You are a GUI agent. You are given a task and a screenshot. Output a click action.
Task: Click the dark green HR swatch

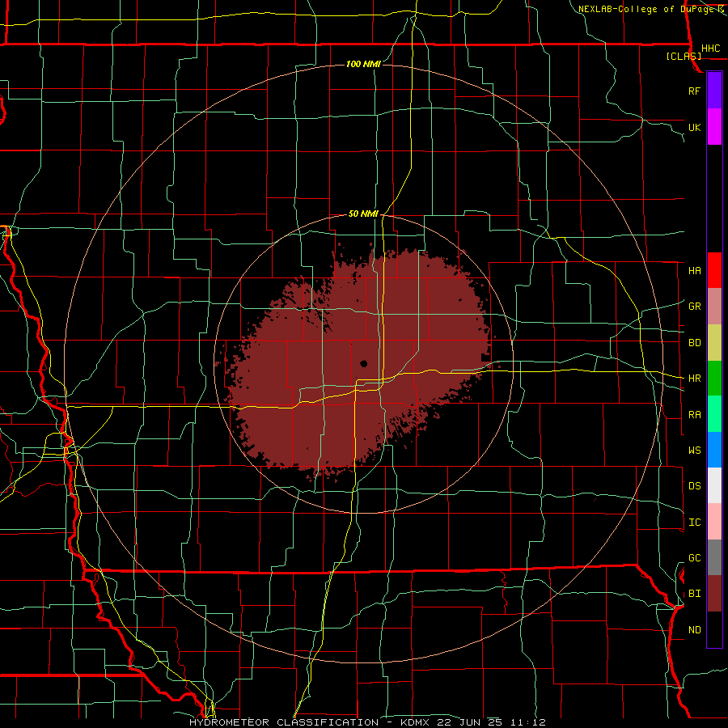click(714, 378)
